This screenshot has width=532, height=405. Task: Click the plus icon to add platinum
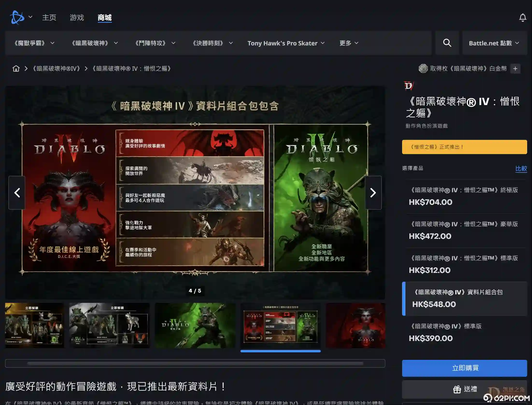(x=515, y=69)
